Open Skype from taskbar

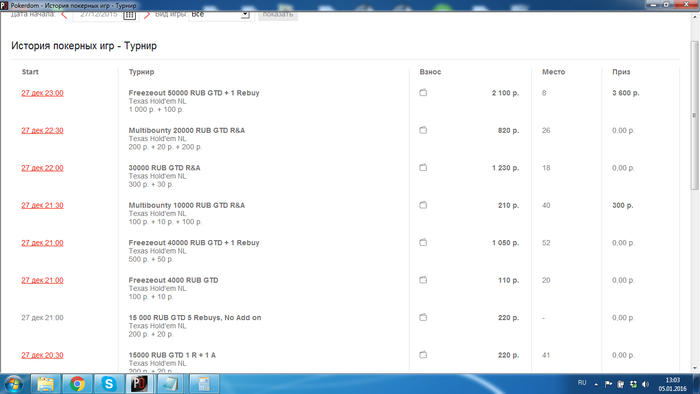108,384
